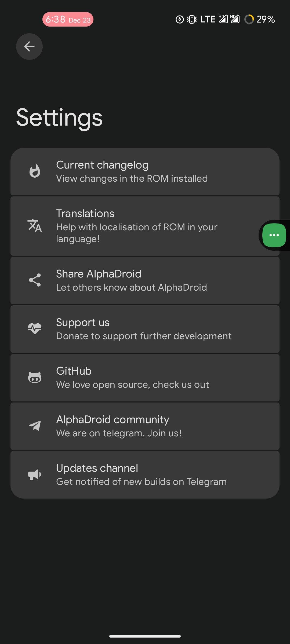Click the share icon

(x=35, y=280)
